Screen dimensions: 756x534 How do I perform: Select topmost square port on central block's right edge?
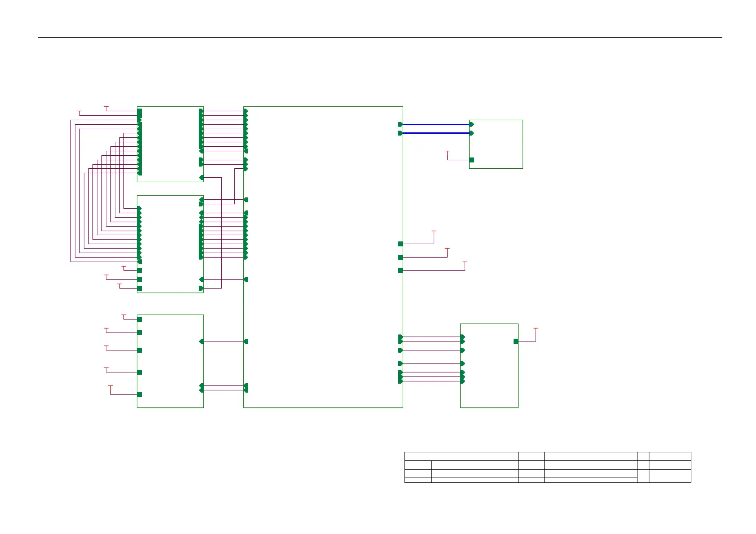pyautogui.click(x=400, y=244)
